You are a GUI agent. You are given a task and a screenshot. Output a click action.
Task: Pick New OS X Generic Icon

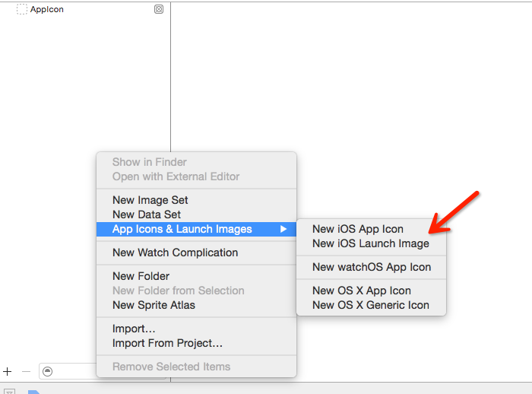pyautogui.click(x=371, y=305)
